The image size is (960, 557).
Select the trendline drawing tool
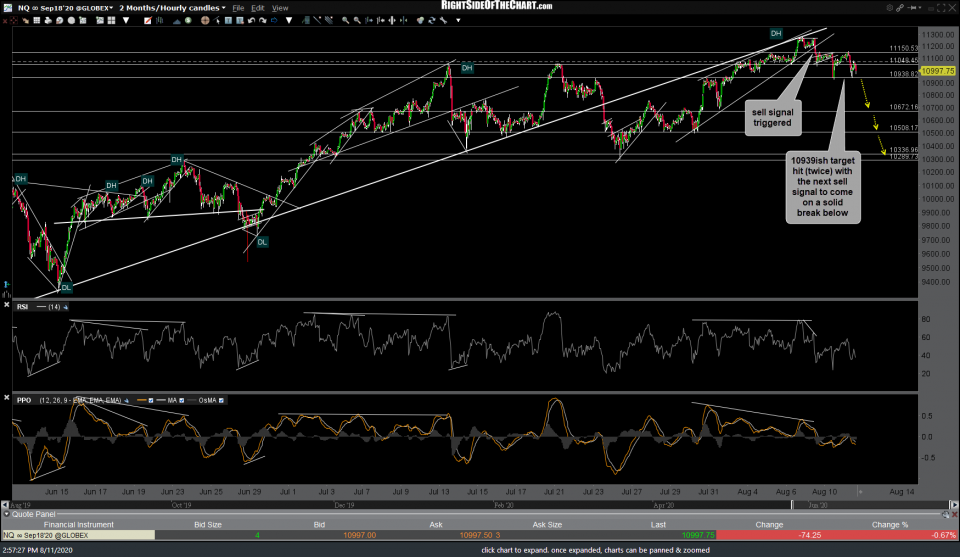click(317, 20)
